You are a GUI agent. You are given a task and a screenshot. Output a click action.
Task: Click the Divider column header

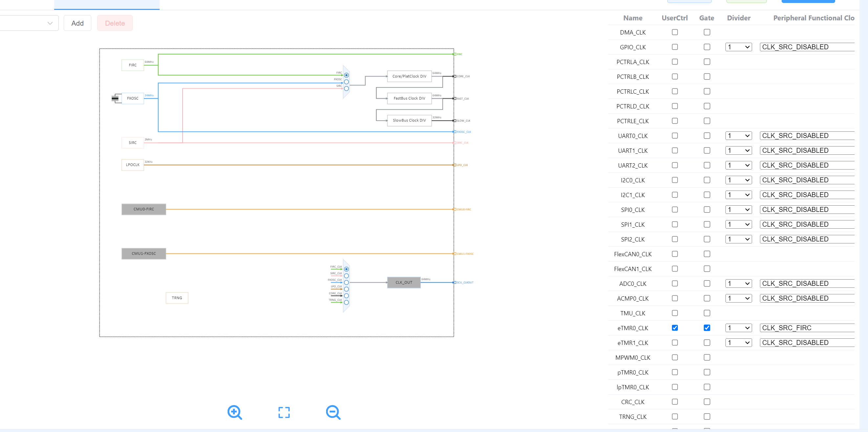click(738, 18)
